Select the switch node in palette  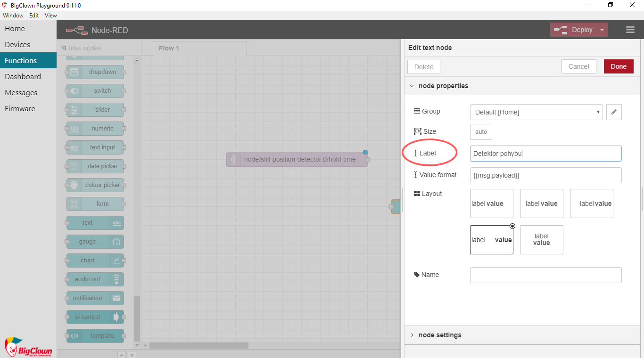click(x=95, y=91)
